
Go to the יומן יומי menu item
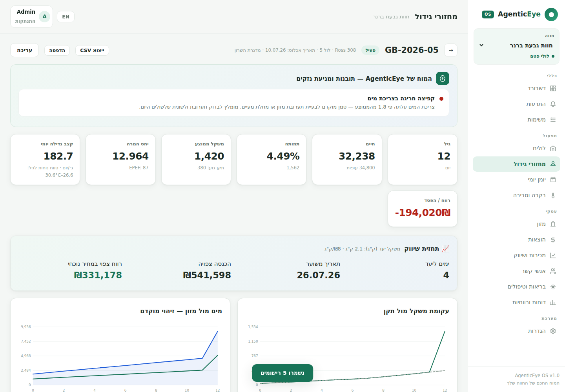pyautogui.click(x=516, y=180)
